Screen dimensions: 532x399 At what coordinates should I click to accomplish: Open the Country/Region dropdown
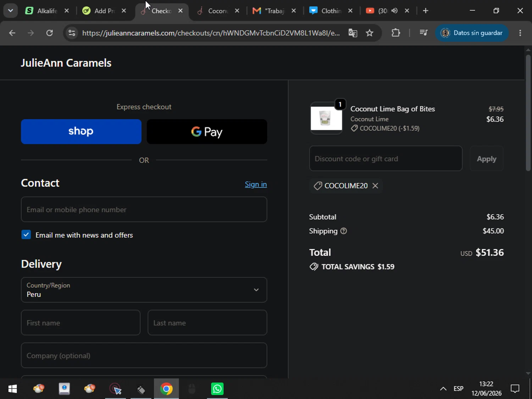pos(144,290)
